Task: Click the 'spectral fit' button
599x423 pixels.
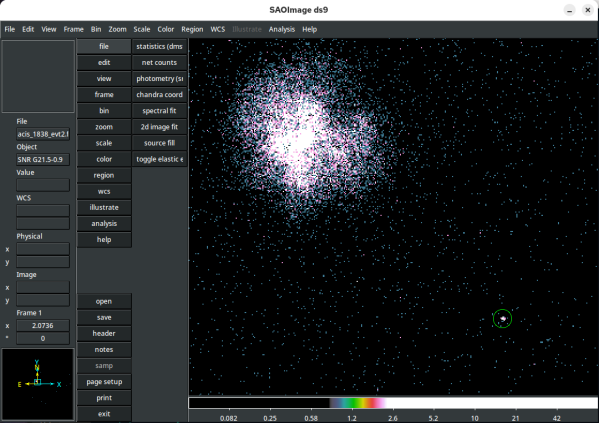Action: click(159, 110)
